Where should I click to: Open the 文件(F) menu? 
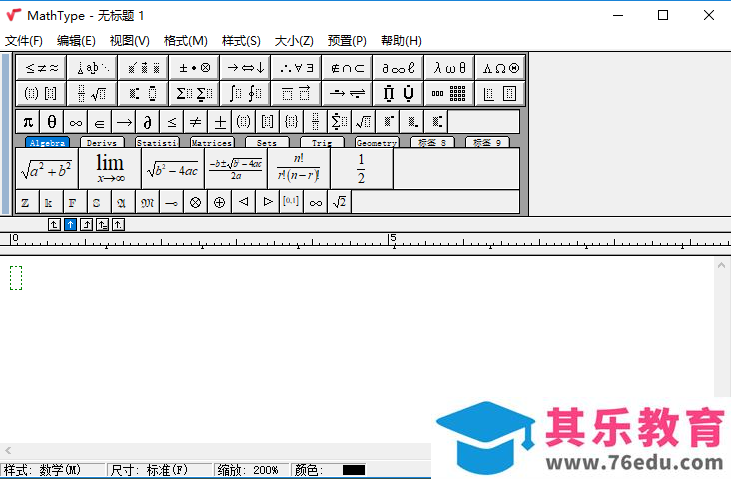pyautogui.click(x=24, y=41)
